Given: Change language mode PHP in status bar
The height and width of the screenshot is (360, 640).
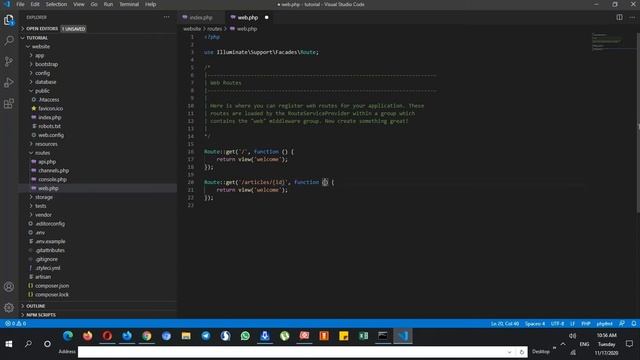Looking at the screenshot, I should point(586,323).
